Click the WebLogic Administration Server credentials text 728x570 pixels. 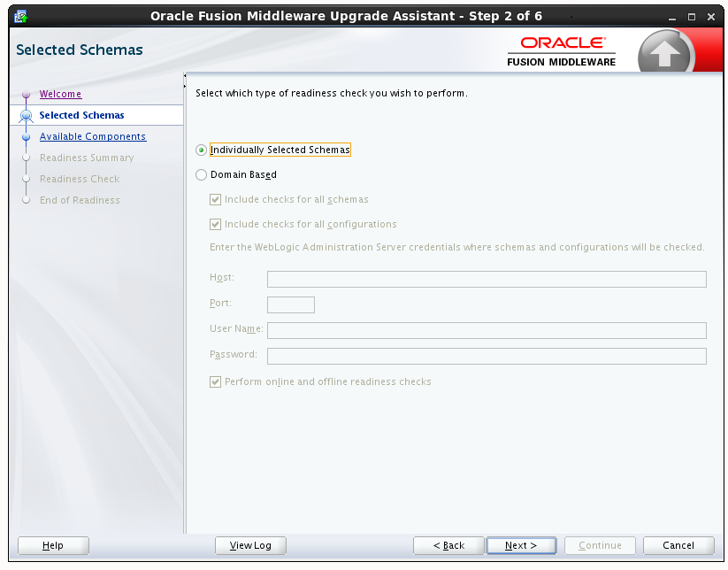point(457,247)
